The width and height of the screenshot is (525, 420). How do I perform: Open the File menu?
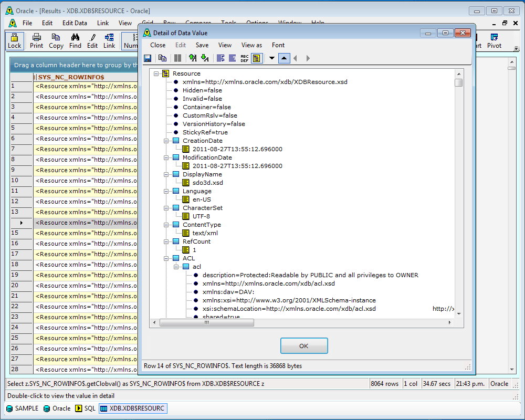[x=27, y=23]
